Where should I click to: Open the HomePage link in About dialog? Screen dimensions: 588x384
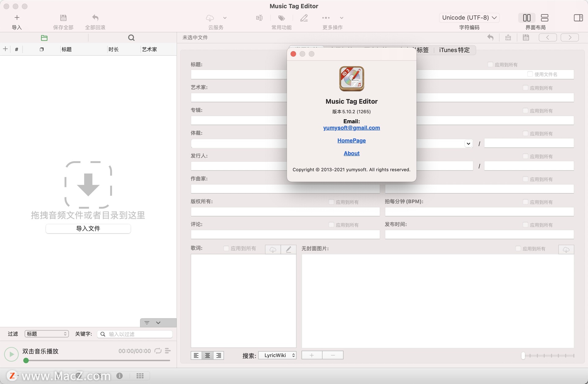pos(351,140)
